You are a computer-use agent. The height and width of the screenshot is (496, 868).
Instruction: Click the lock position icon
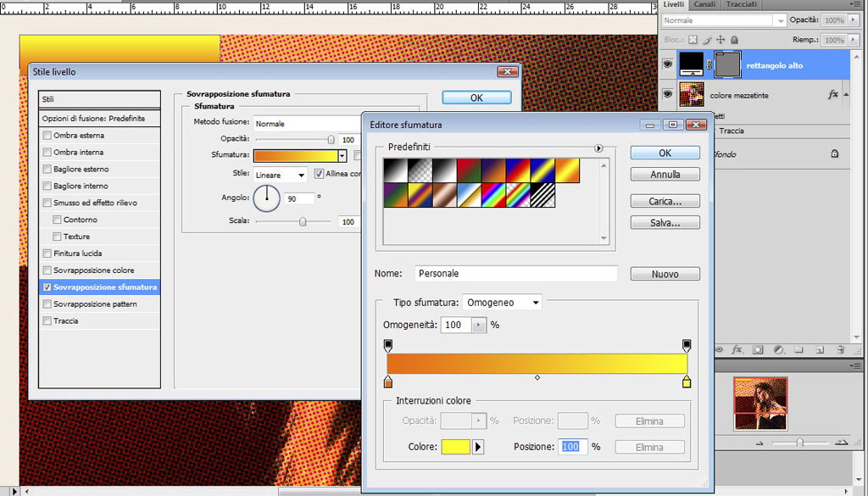coord(720,40)
